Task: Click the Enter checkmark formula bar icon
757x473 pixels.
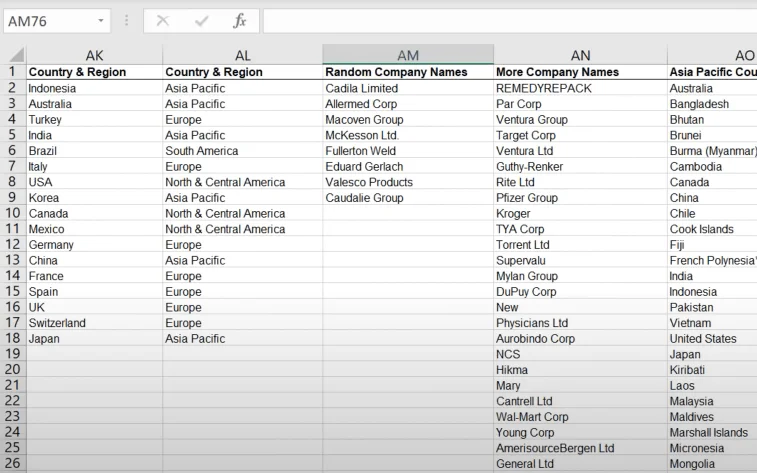Action: 201,21
